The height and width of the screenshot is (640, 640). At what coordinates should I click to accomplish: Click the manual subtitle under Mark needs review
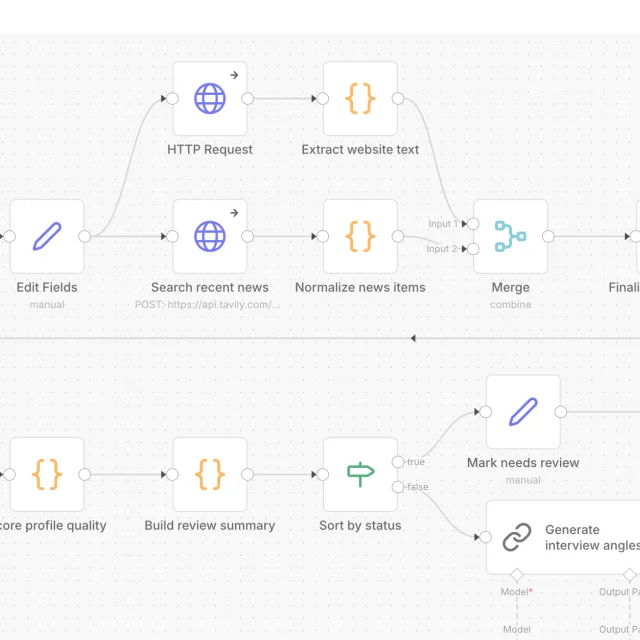(x=523, y=480)
